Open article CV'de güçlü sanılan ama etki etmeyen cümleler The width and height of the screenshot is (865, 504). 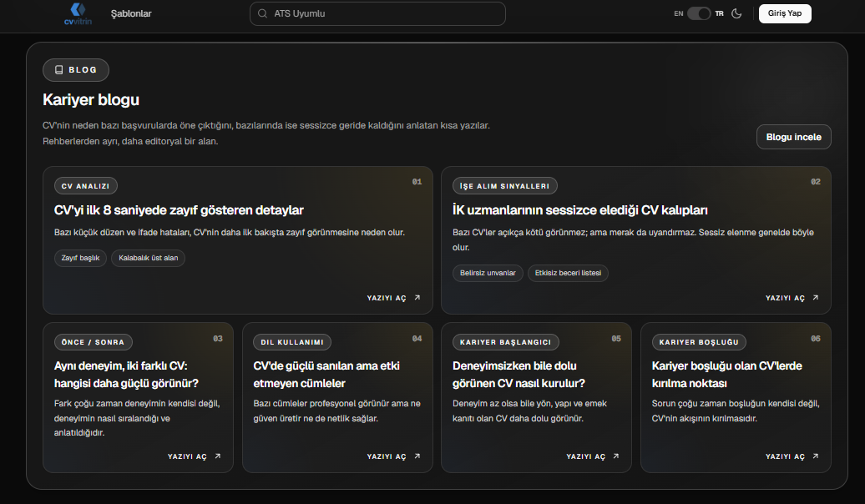click(326, 375)
